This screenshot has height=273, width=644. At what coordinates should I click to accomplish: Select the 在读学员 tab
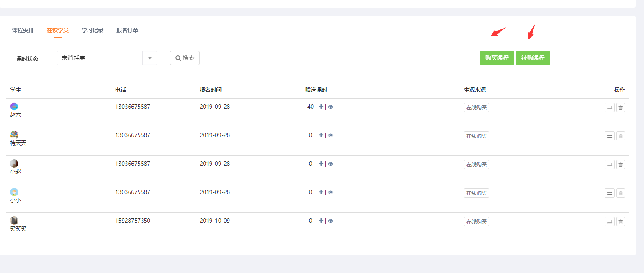coord(58,30)
